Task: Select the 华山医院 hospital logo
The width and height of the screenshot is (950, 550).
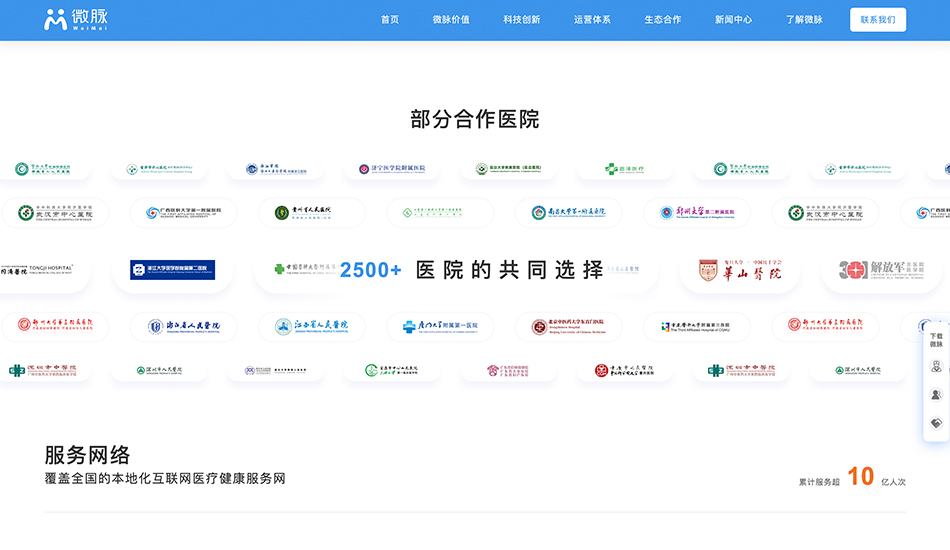Action: tap(740, 270)
